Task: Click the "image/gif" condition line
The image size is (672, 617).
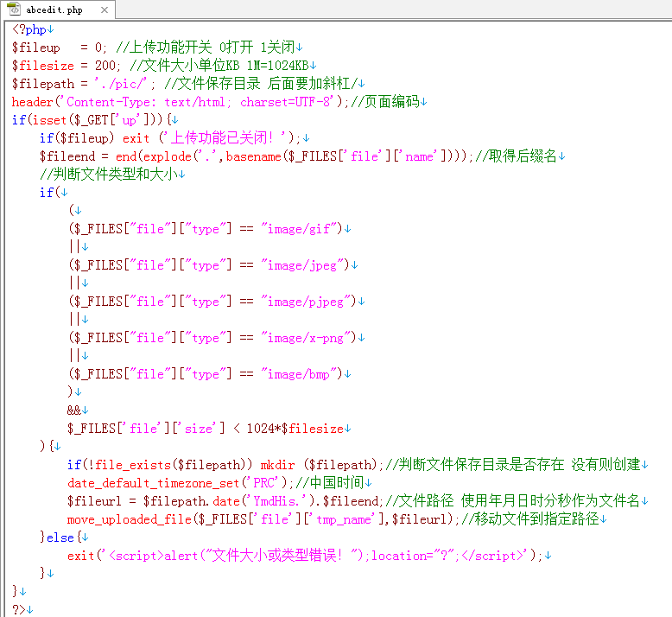Action: coord(210,228)
